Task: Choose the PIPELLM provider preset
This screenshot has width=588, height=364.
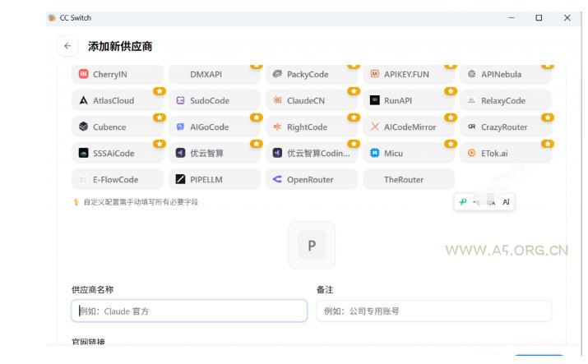Action: click(x=215, y=179)
